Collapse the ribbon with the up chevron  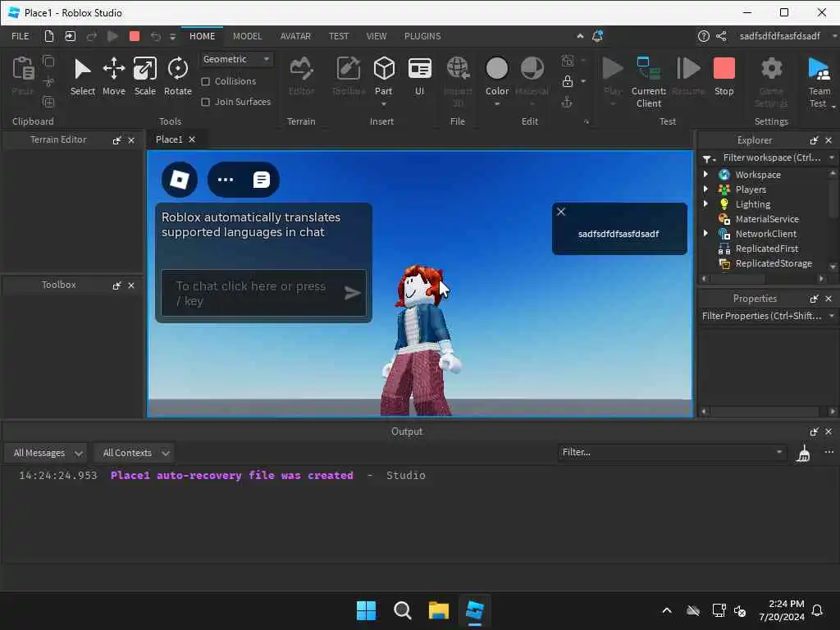[x=580, y=36]
